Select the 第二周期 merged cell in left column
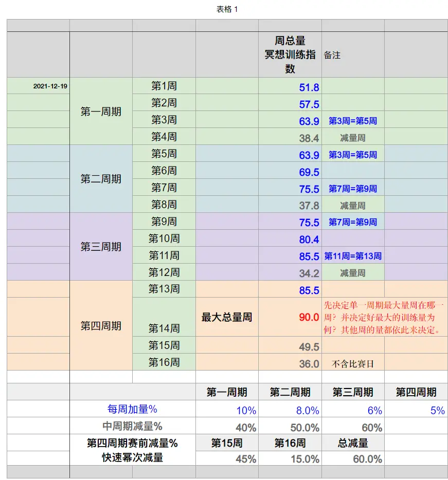Viewport: 448px width, 480px height. [x=101, y=179]
